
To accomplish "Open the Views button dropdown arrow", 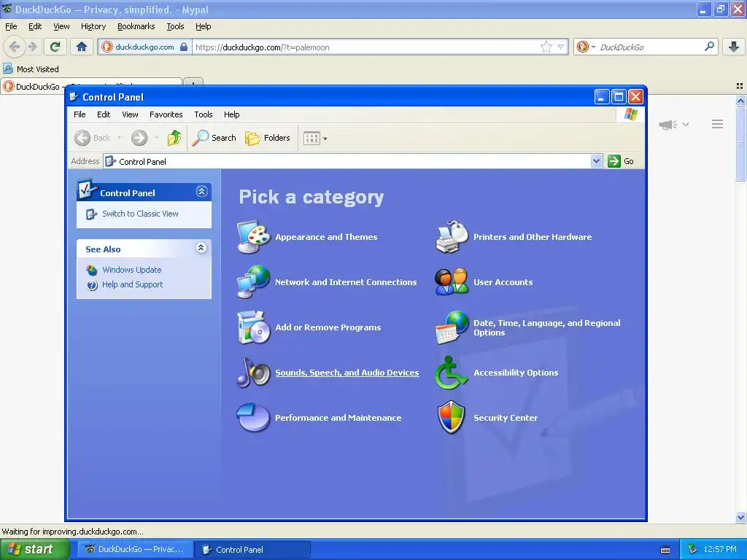I will tap(325, 139).
